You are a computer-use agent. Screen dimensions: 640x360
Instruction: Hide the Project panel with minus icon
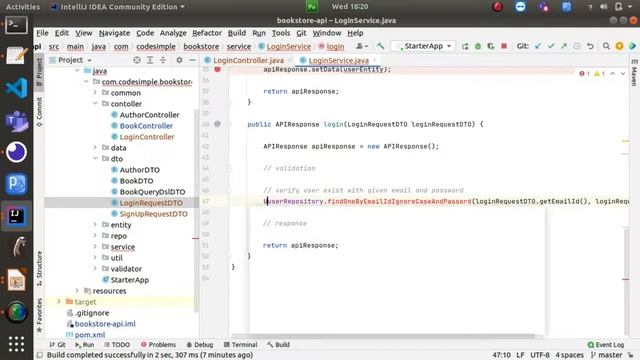(x=192, y=60)
